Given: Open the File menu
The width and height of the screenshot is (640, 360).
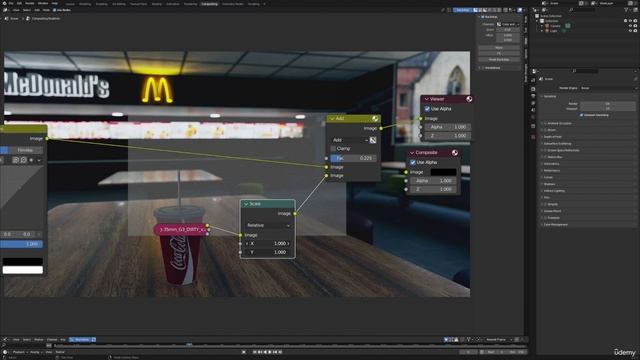Looking at the screenshot, I should click(11, 3).
